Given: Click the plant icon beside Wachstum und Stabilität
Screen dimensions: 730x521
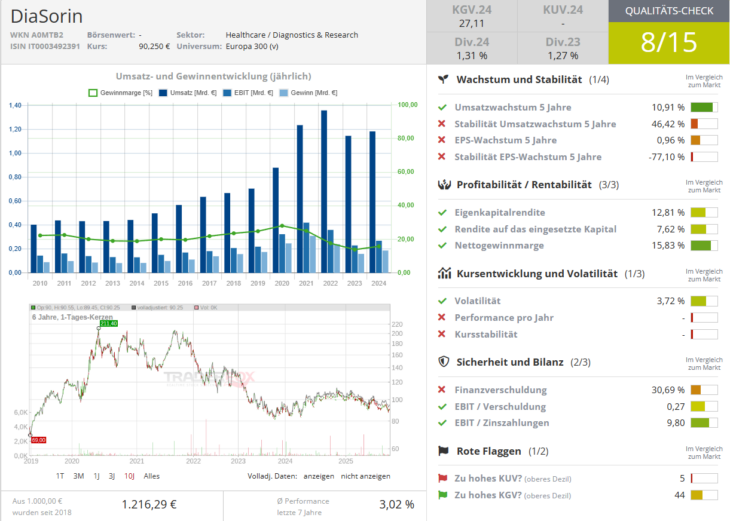Looking at the screenshot, I should [443, 80].
